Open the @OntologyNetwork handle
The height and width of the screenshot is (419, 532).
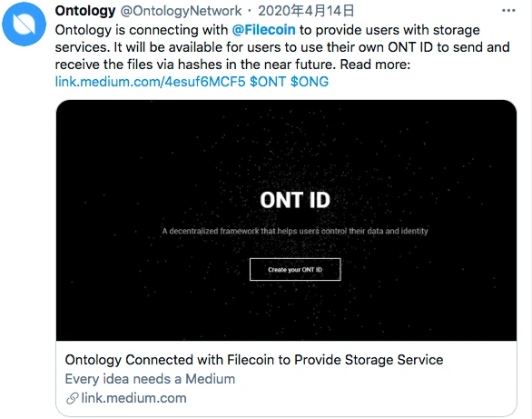(182, 11)
